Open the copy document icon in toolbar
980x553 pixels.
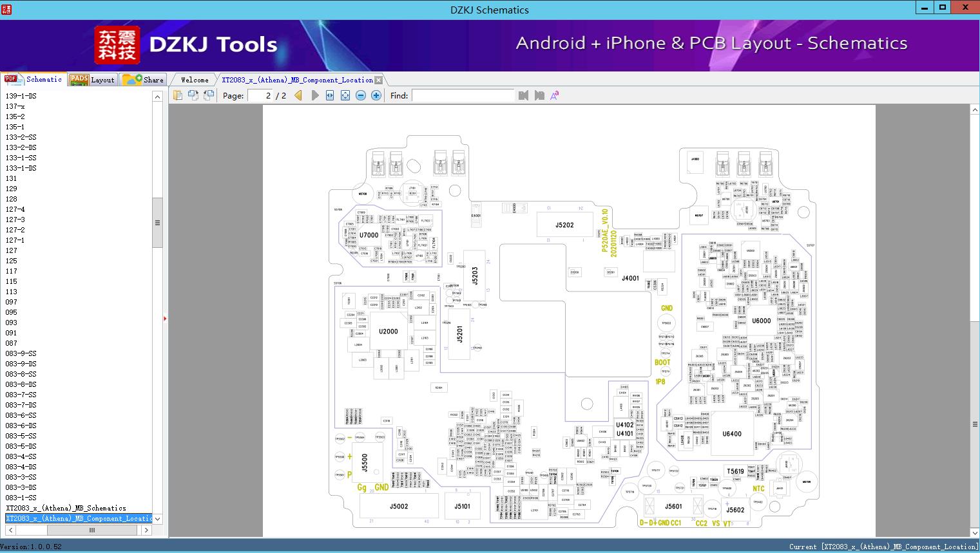178,95
